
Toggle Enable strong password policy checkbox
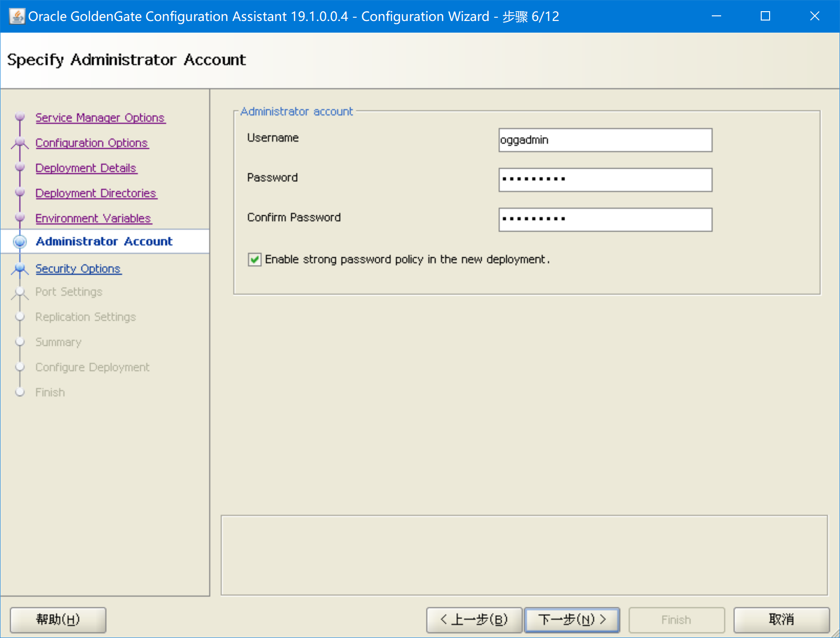[255, 260]
